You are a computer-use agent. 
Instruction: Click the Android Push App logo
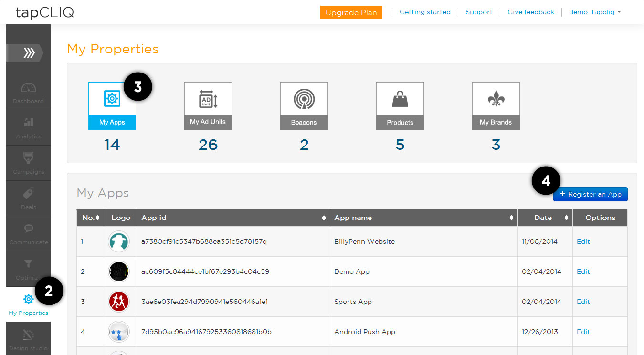click(119, 332)
